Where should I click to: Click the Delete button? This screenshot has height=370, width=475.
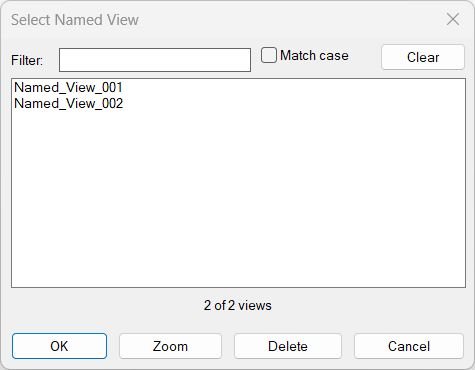point(288,346)
